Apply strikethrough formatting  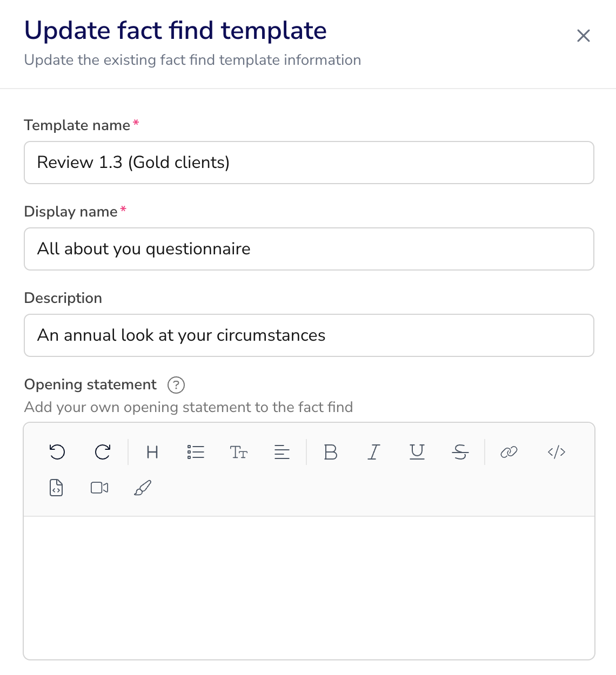tap(460, 452)
